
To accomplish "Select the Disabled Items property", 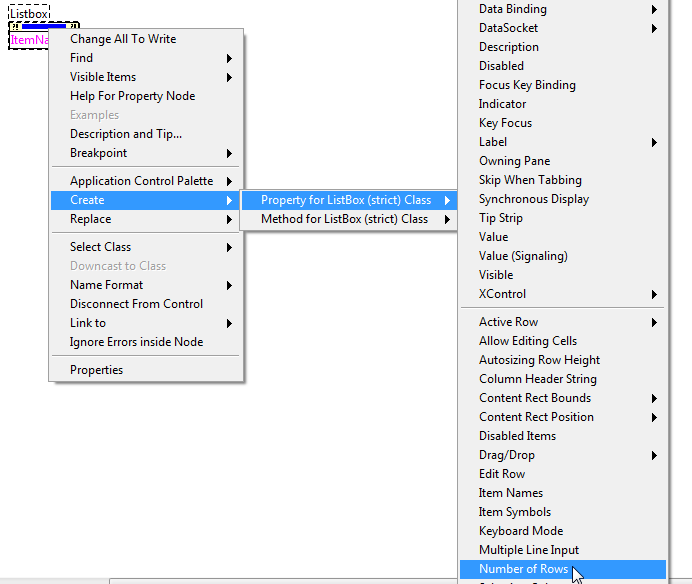I will [563, 436].
